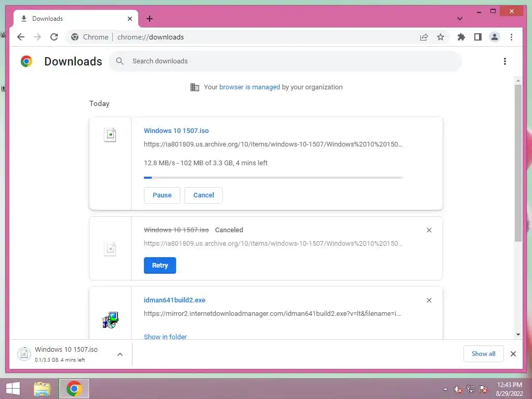Screen dimensions: 532x399
Task: Click the archive.org URL of the active download
Action: point(273,144)
